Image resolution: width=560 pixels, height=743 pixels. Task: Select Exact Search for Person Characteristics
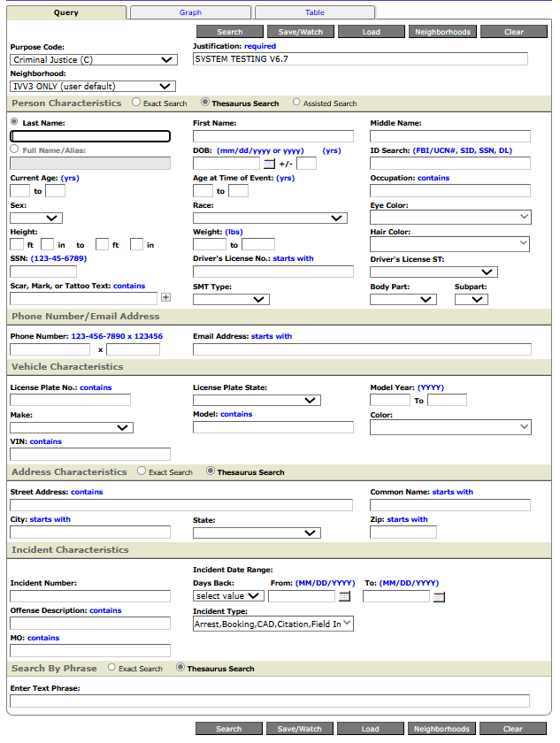pyautogui.click(x=136, y=103)
